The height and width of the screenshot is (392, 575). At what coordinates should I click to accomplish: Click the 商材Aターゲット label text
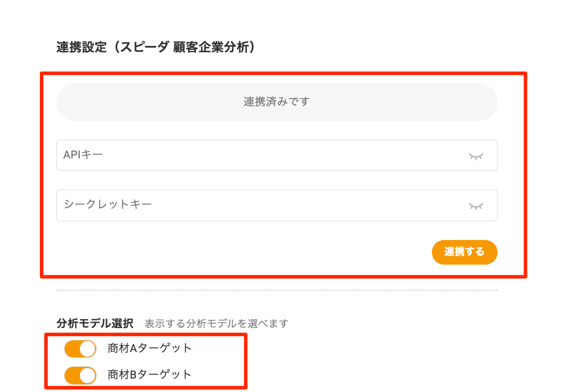(x=150, y=348)
